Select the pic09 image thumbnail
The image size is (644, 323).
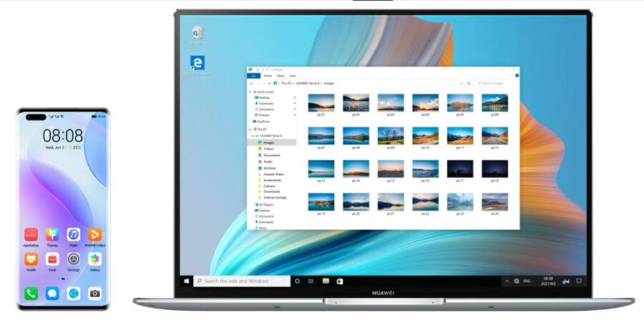point(391,136)
